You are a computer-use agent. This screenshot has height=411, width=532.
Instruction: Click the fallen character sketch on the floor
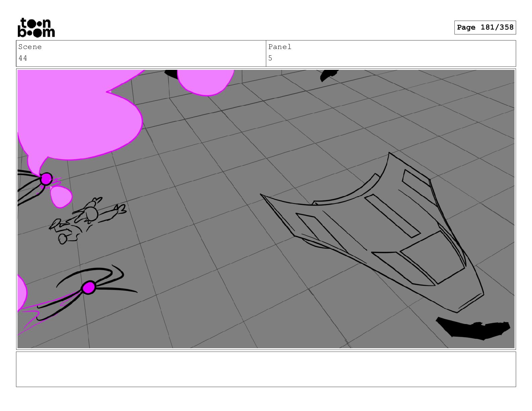pos(88,220)
